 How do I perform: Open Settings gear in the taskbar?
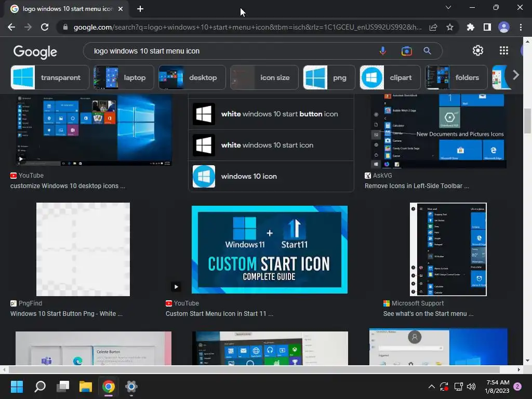point(131,387)
